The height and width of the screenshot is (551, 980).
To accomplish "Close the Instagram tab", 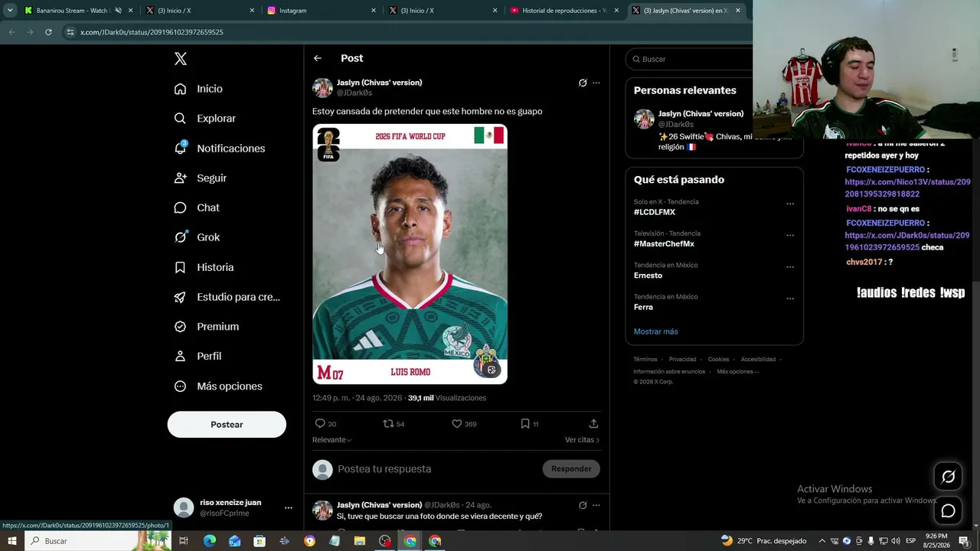I will (x=374, y=11).
